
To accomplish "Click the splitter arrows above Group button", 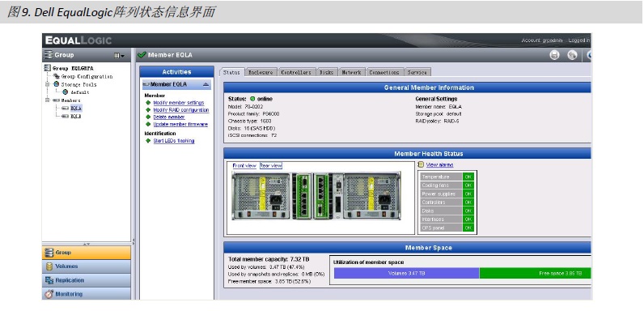I will (87, 244).
